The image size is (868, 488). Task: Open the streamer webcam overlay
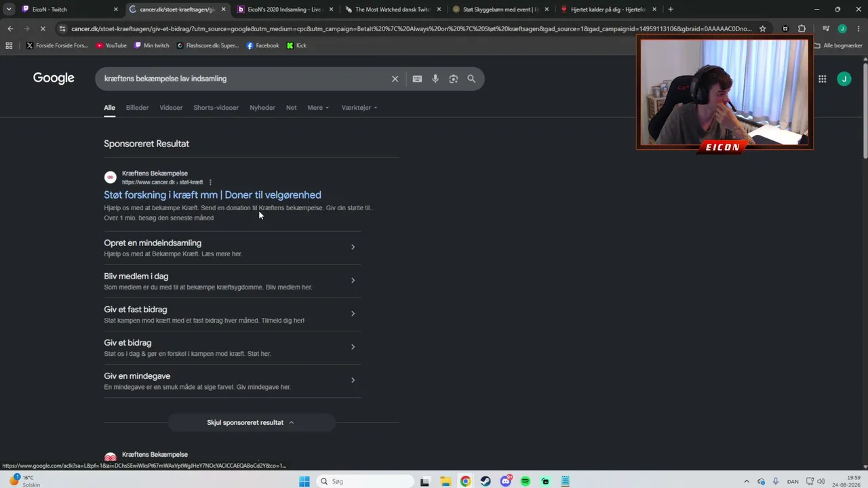tap(724, 94)
